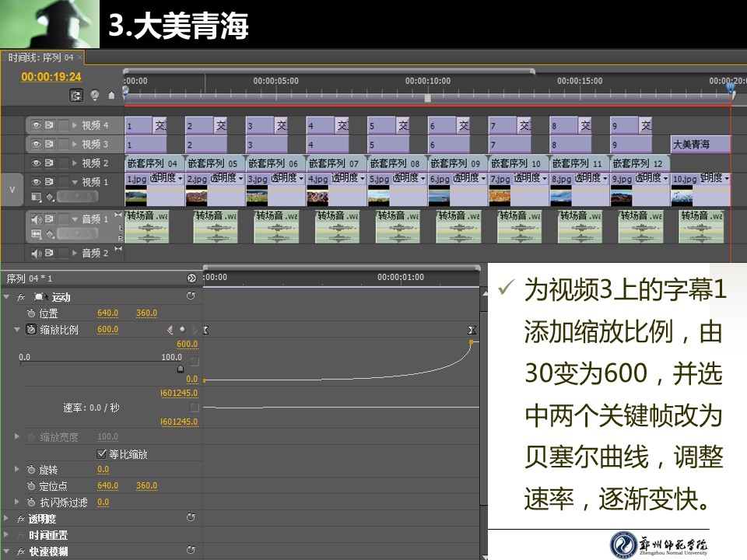Toggle sync lock on 视频 2 track

[x=49, y=163]
